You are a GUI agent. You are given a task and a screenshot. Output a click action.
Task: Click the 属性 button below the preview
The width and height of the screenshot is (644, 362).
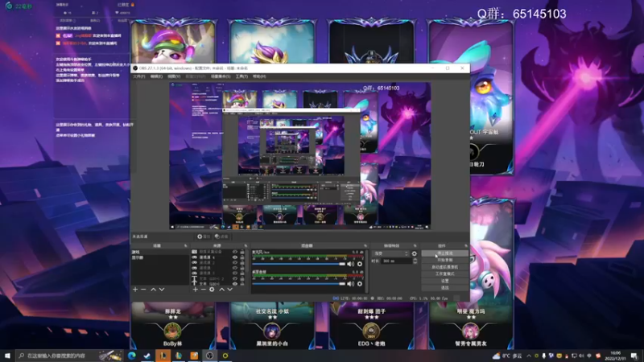tap(204, 237)
